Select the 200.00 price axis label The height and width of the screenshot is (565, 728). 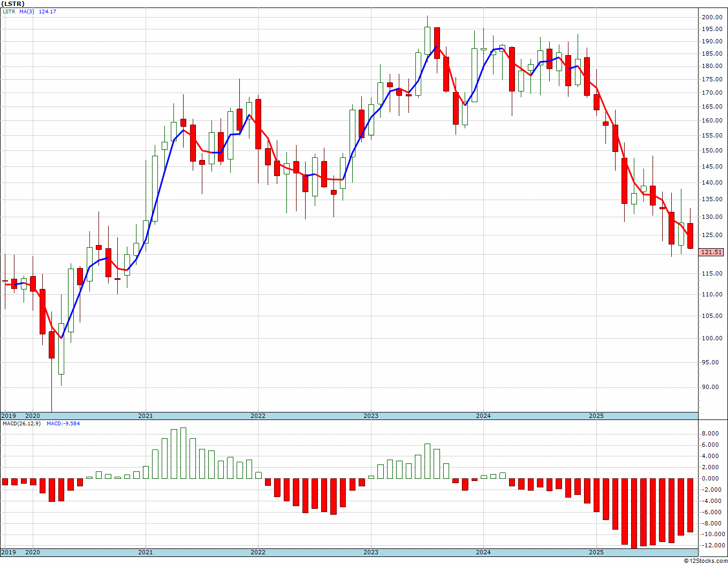(712, 17)
